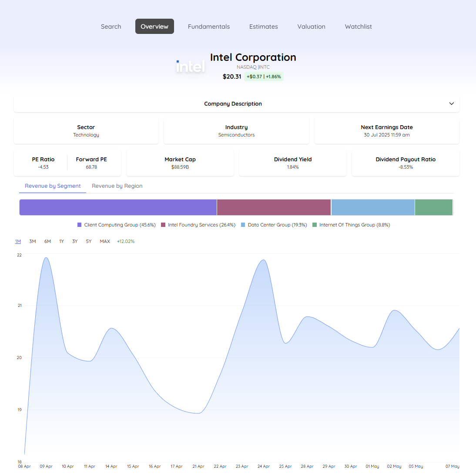Select the MAX chart range
Viewport: 476px width, 476px height.
(x=105, y=241)
